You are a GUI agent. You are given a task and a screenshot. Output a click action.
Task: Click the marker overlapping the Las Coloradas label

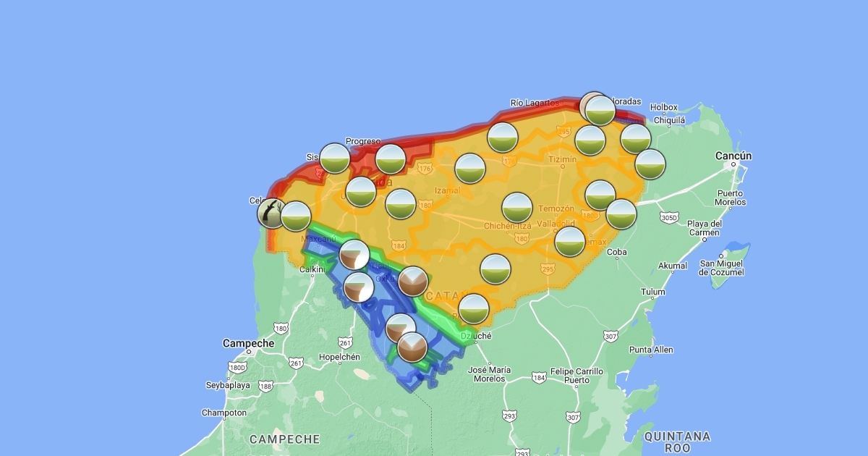[x=600, y=111]
